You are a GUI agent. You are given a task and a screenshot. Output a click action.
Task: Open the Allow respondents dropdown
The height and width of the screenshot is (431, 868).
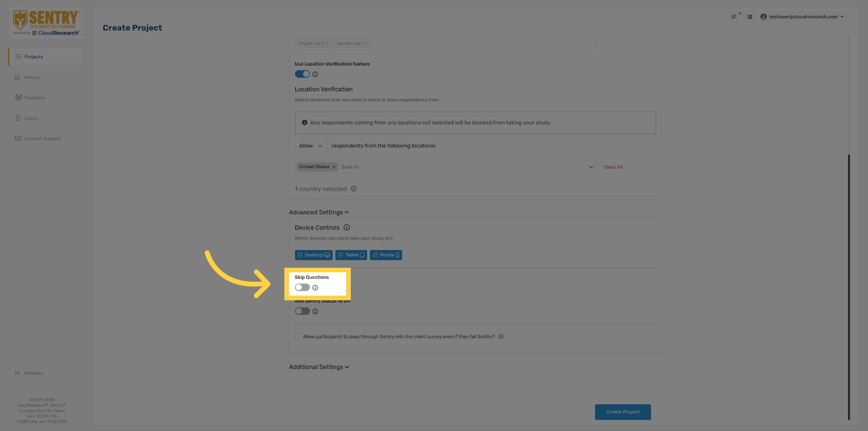point(311,146)
